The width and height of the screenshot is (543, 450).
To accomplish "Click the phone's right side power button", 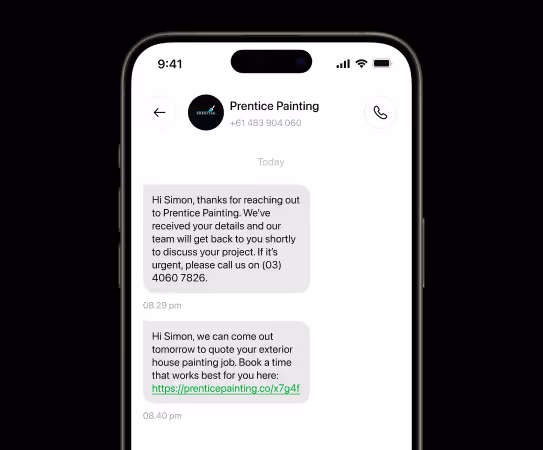I will pos(423,253).
